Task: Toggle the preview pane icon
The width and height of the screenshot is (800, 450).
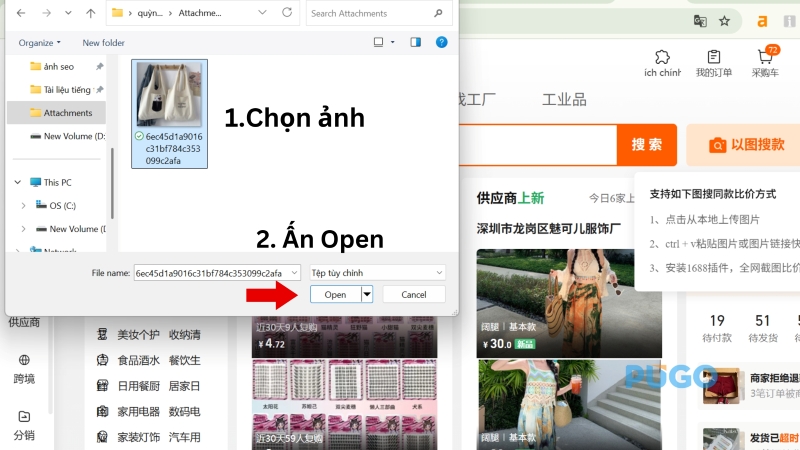Action: [x=416, y=42]
